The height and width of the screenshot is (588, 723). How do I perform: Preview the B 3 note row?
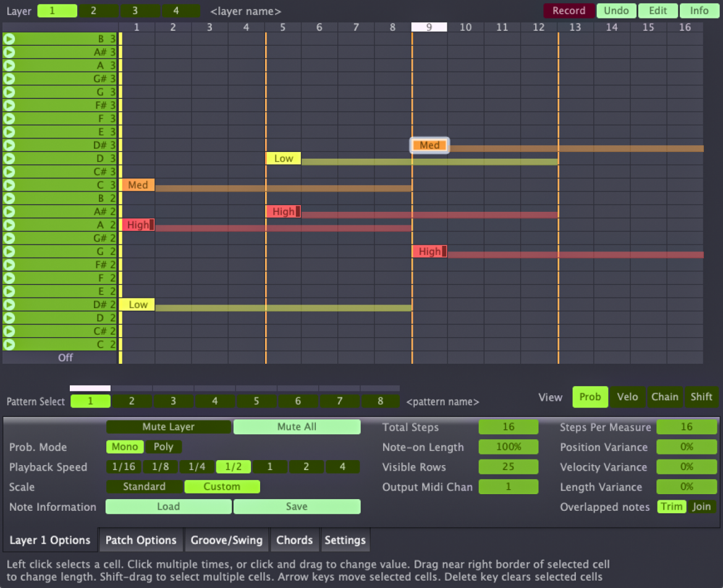click(x=9, y=39)
